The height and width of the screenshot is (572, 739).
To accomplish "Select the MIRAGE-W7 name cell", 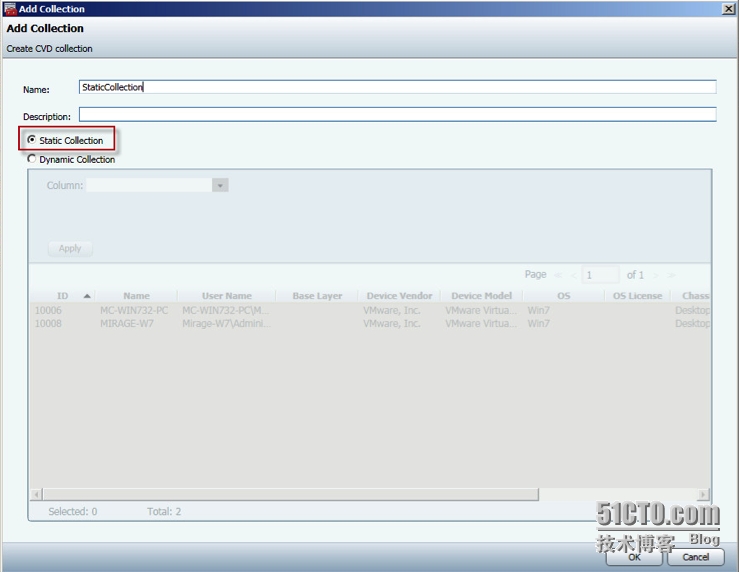I will pos(127,323).
